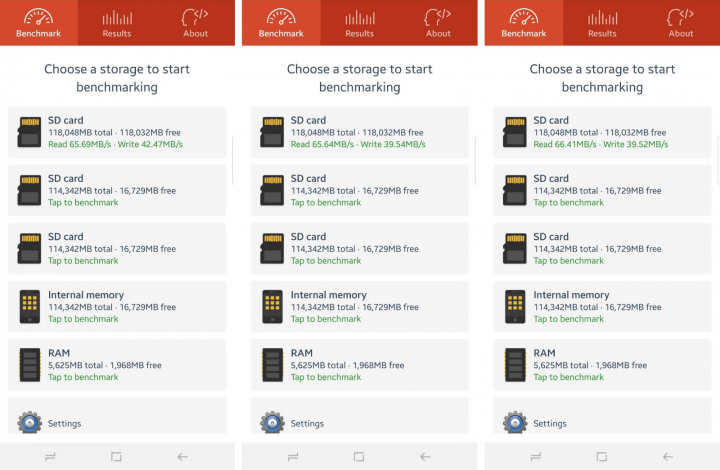Tap SD card showing Read 66.41MB/s
This screenshot has height=470, width=720.
coord(602,132)
